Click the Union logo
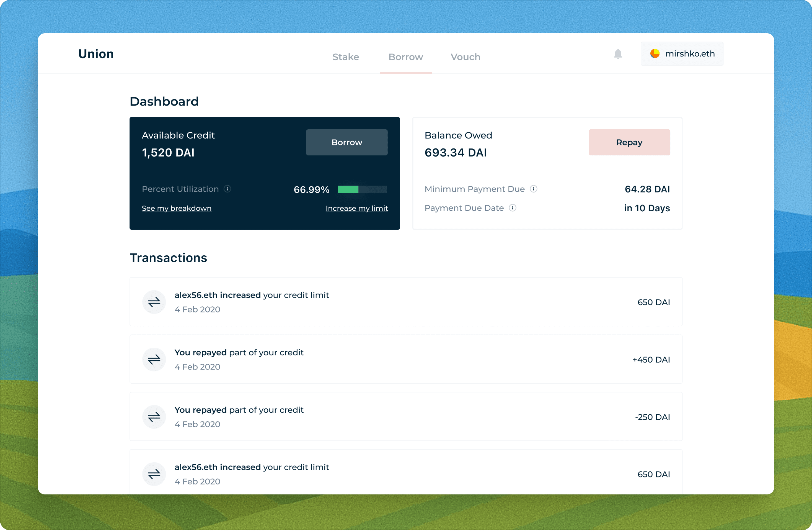This screenshot has height=531, width=812. (96, 54)
